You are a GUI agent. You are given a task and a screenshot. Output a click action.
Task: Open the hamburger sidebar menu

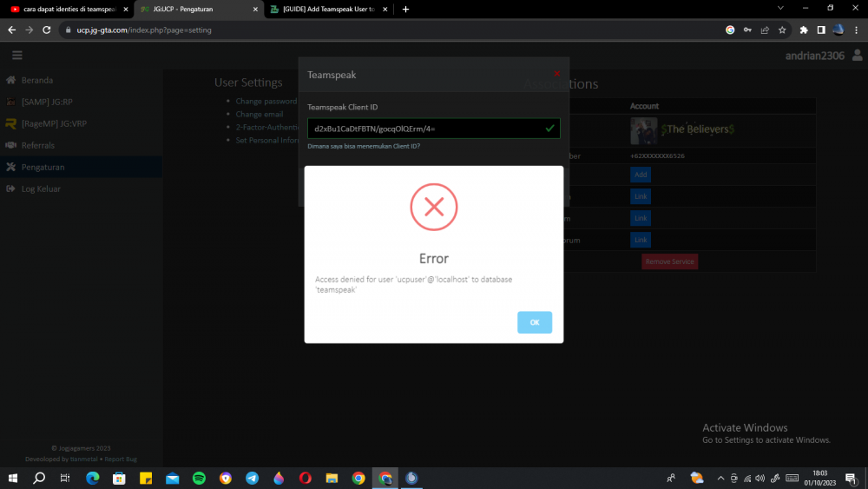pos(17,56)
